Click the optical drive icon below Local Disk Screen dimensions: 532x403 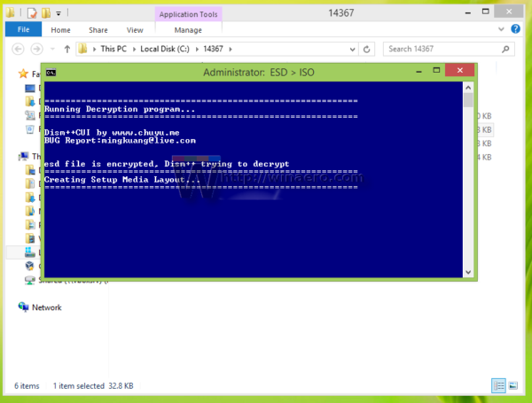click(30, 266)
